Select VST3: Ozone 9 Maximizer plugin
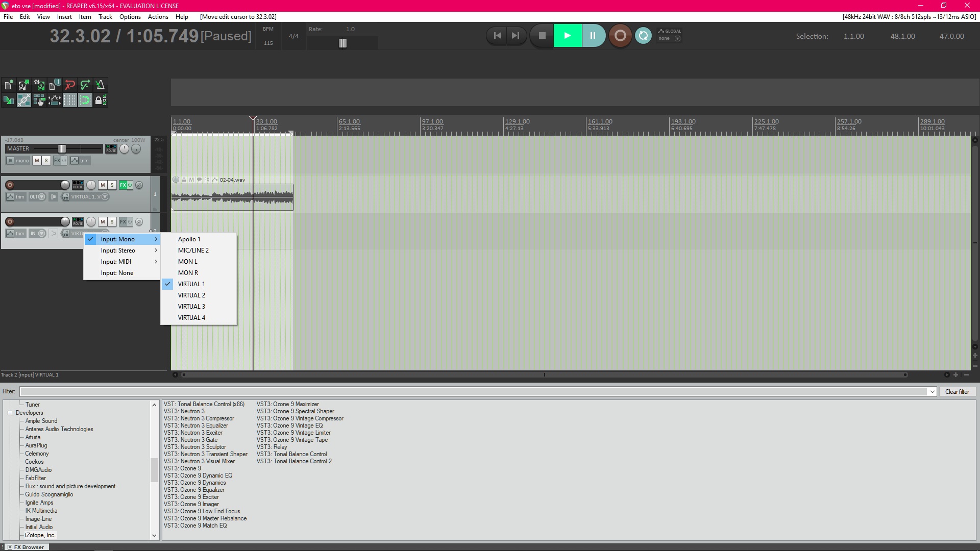Image resolution: width=980 pixels, height=551 pixels. [287, 404]
